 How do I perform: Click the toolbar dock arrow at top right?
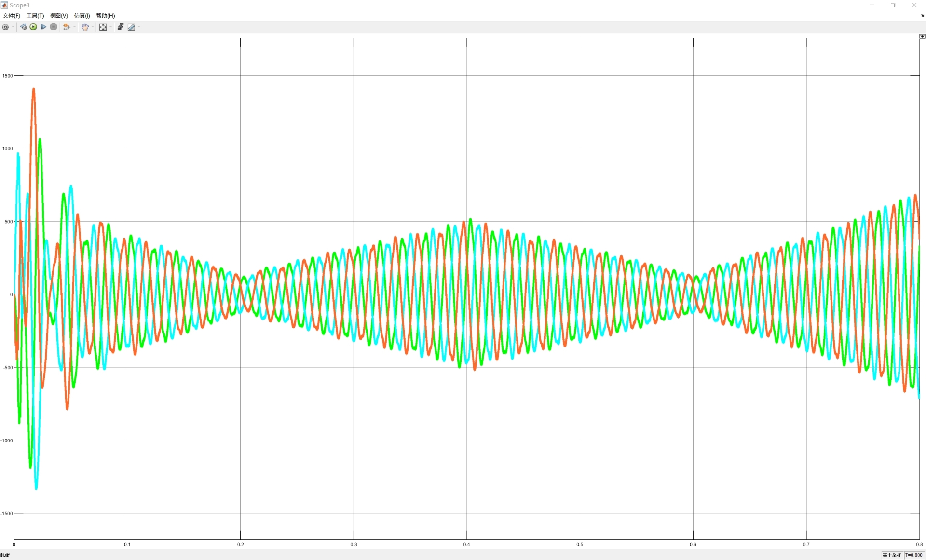tap(922, 16)
